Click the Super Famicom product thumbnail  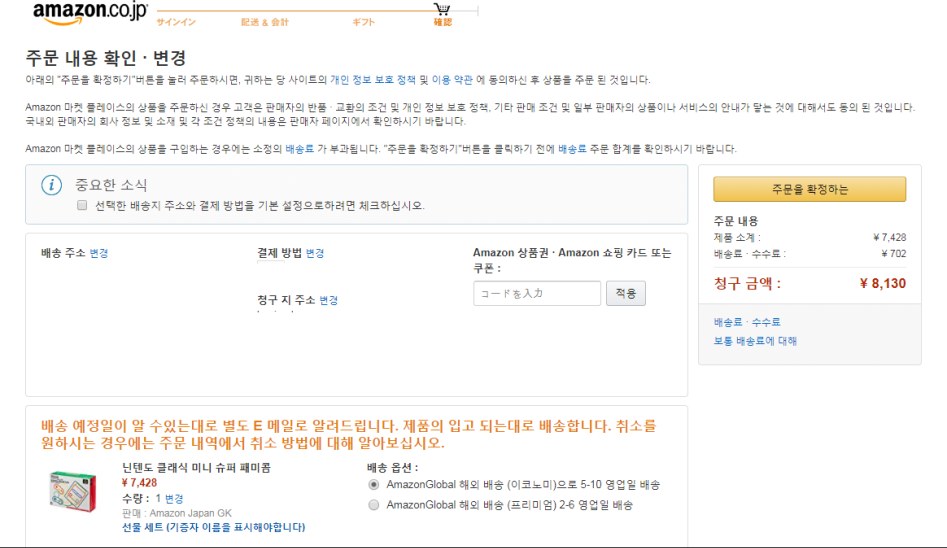tap(72, 491)
